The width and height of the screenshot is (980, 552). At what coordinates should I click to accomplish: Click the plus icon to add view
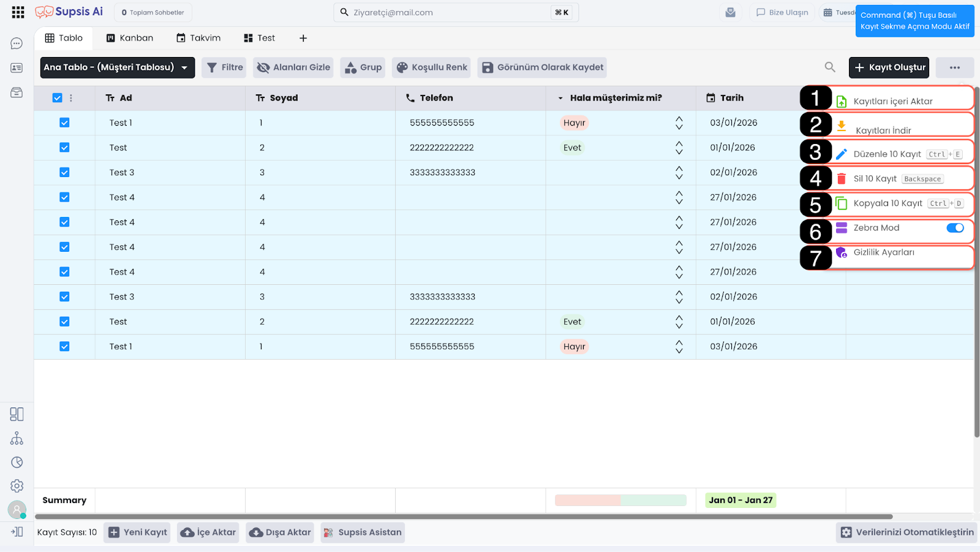coord(303,38)
